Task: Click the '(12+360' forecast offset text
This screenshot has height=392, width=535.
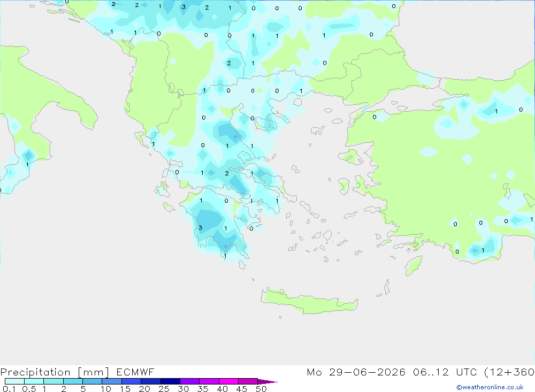Action: pos(509,372)
